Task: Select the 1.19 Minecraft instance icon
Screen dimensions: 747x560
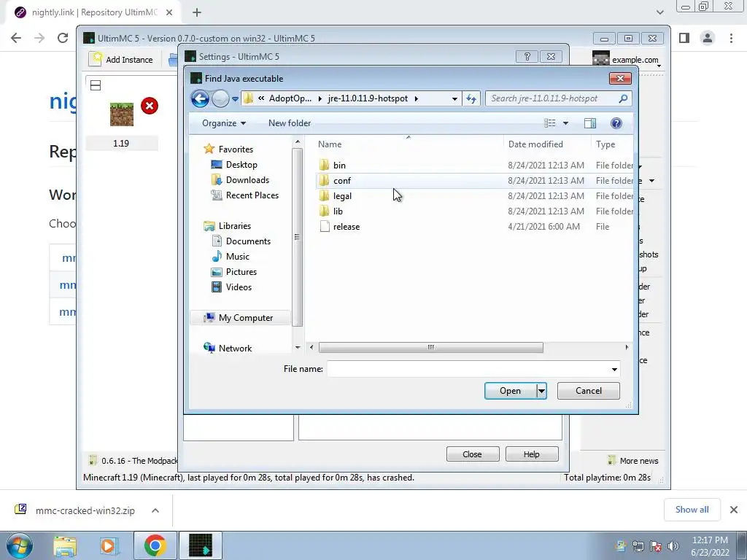Action: [x=122, y=114]
